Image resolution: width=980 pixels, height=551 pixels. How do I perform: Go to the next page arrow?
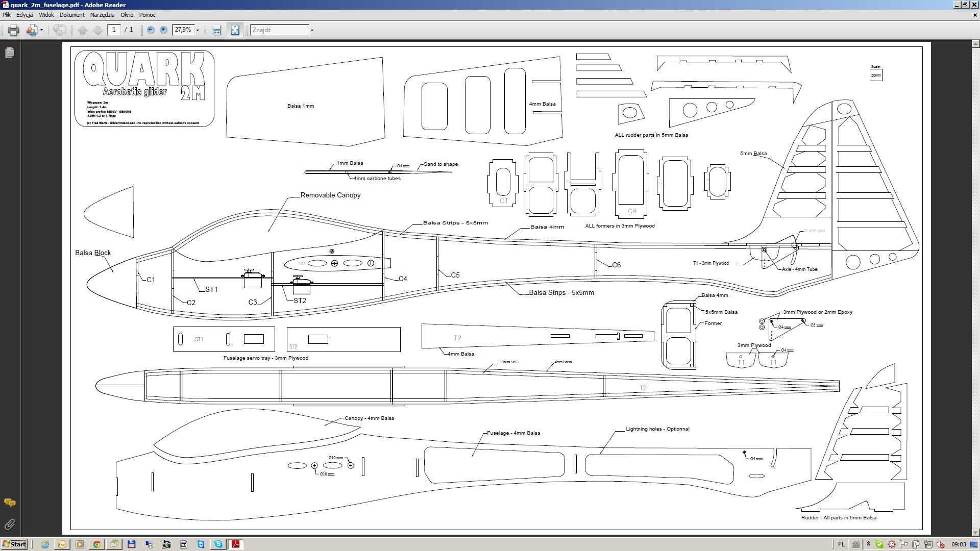98,30
